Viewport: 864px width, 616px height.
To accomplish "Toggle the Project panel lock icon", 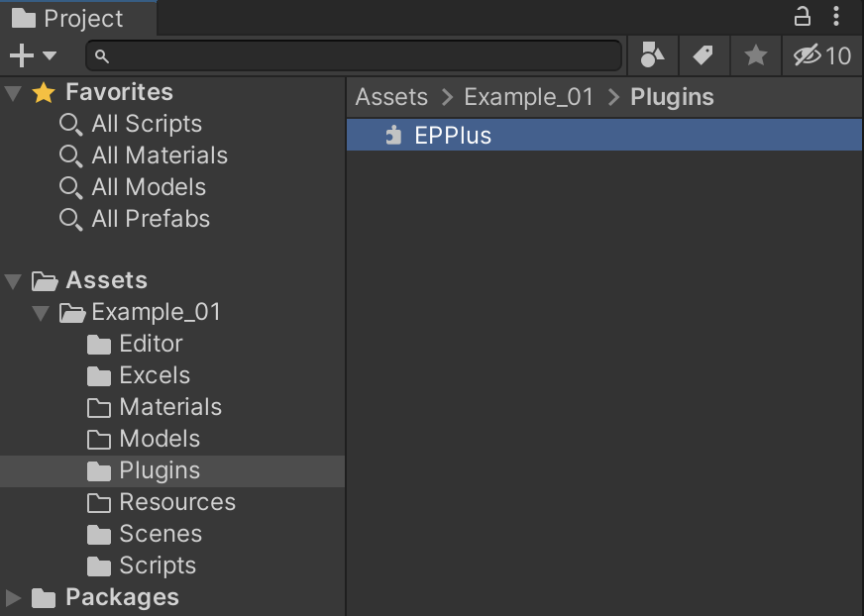I will (802, 17).
